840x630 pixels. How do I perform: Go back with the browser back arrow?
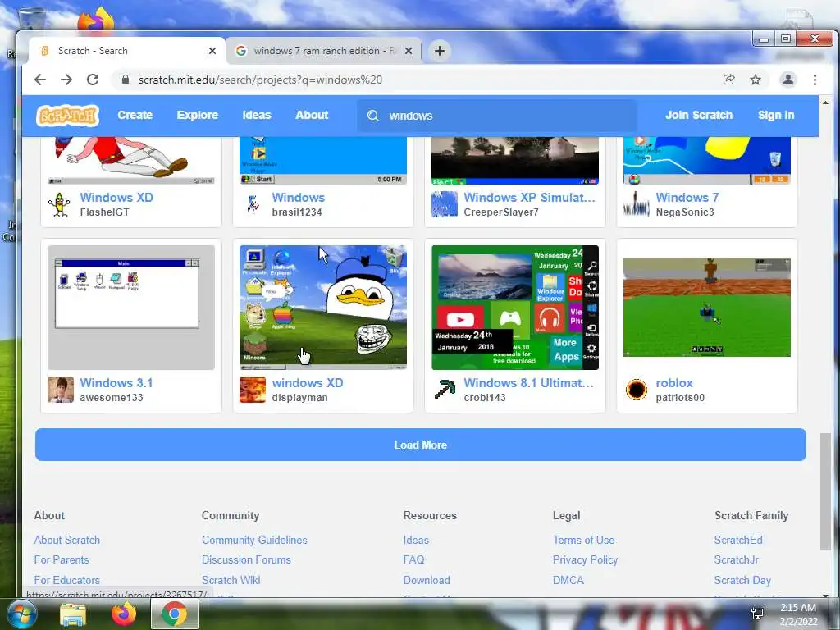40,80
